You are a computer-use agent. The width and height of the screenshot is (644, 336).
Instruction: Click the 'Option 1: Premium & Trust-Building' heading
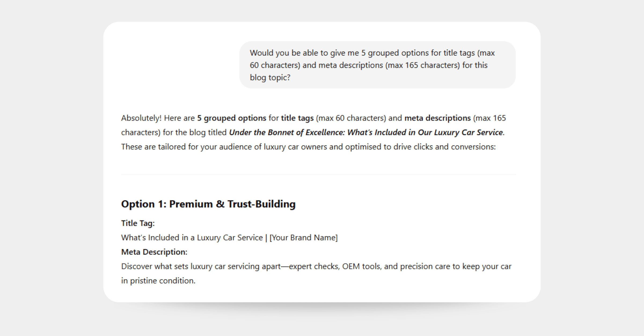click(x=208, y=204)
